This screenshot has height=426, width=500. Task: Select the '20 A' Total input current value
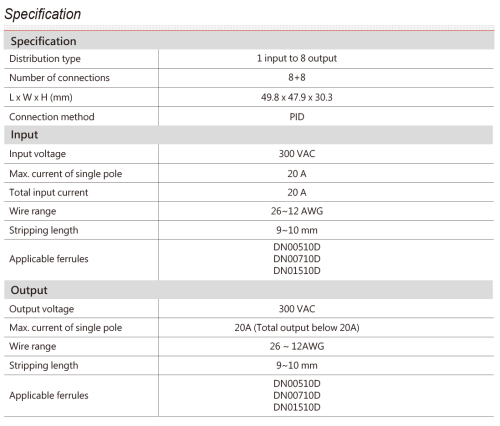pos(297,192)
